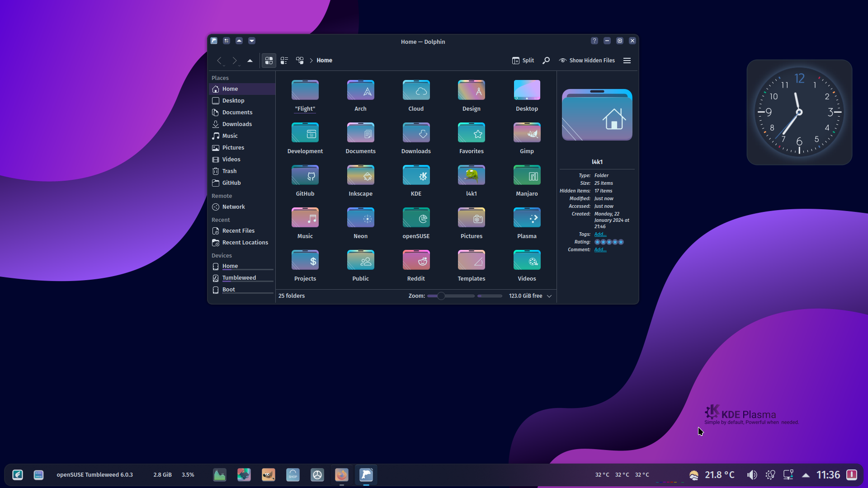
Task: Open Trash in Places sidebar
Action: pyautogui.click(x=242, y=171)
